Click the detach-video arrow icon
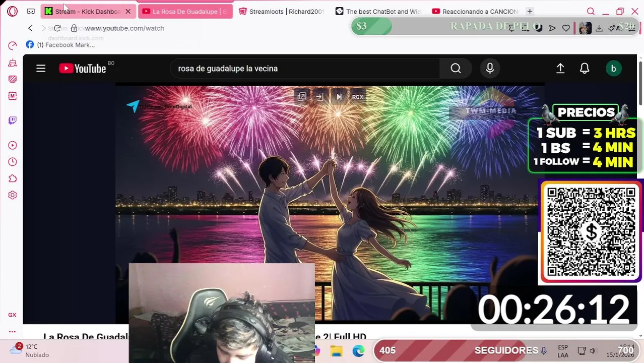 point(319,97)
